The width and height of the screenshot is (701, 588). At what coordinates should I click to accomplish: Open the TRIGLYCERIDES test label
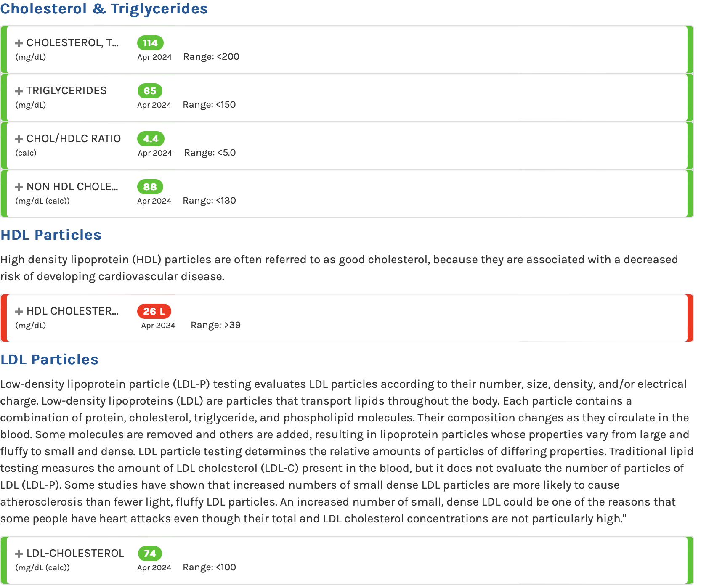click(x=66, y=91)
